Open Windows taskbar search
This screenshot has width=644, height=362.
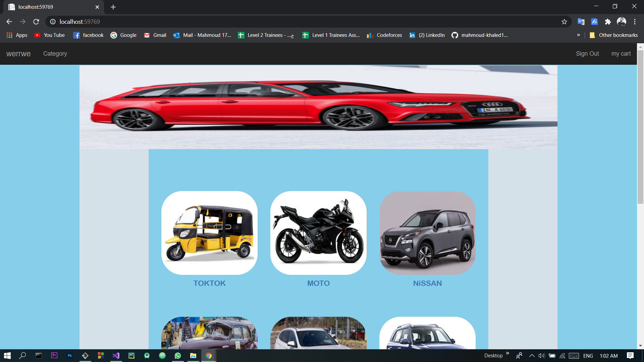(x=22, y=356)
